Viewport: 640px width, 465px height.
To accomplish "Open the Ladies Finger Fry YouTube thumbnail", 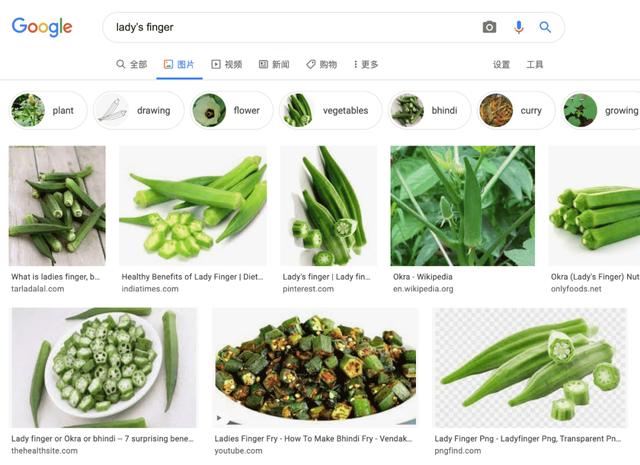I will (314, 367).
